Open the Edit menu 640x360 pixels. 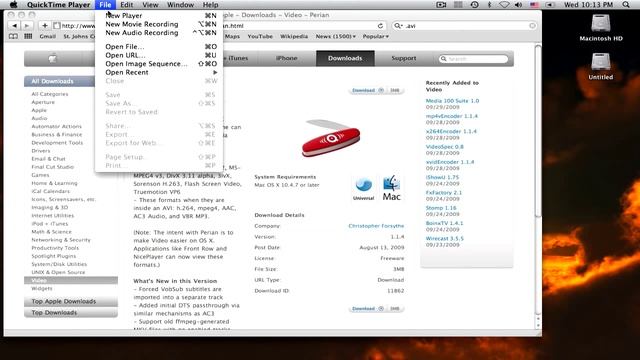coord(127,4)
